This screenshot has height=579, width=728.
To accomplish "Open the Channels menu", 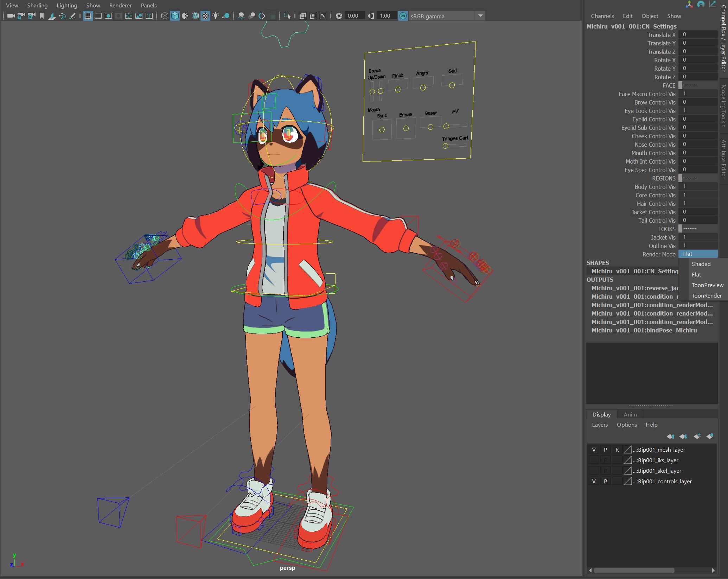I will point(602,16).
